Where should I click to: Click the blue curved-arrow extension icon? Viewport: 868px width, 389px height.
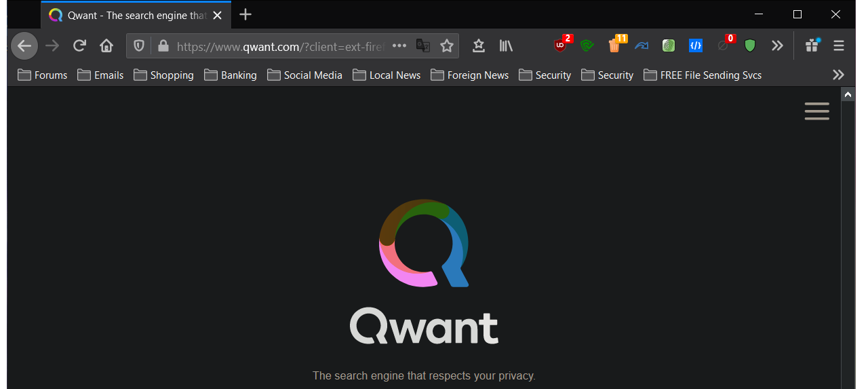click(x=642, y=45)
